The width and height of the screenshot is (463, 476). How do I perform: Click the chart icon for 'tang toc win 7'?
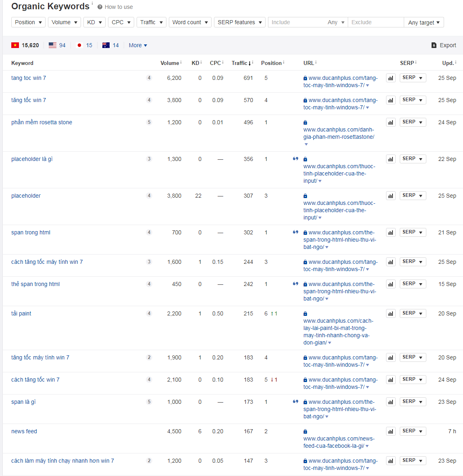coord(390,78)
